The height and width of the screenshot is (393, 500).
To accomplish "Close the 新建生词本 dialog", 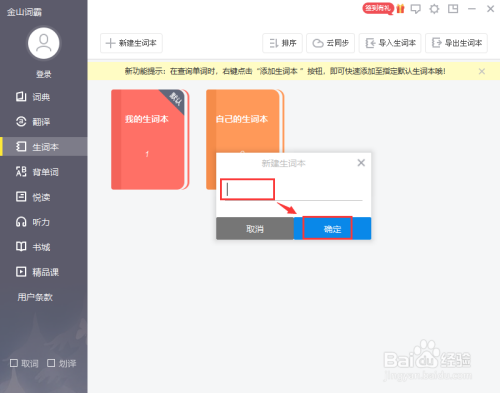I will pyautogui.click(x=361, y=163).
